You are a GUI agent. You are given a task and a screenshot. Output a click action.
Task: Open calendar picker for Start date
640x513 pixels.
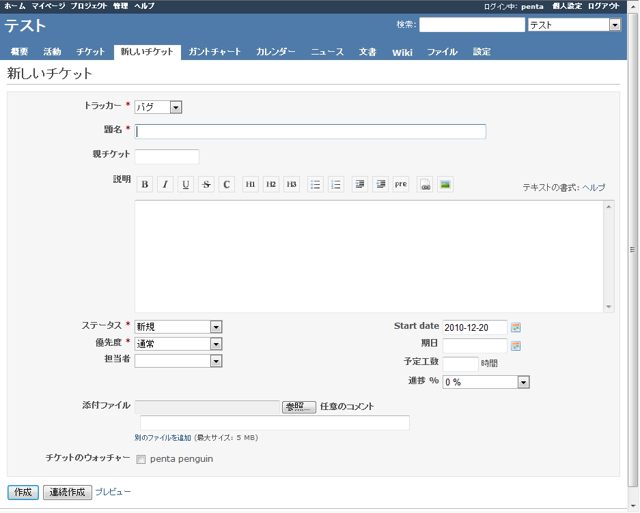coord(516,327)
